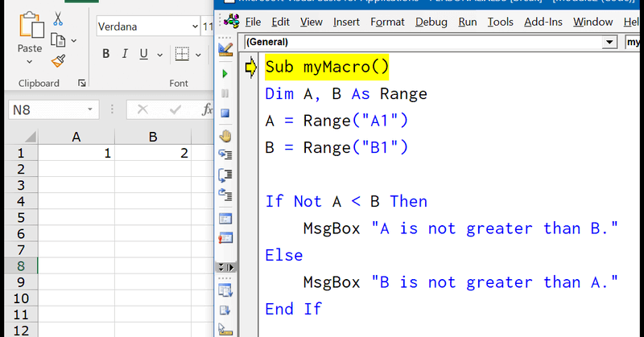Open the Edit menu in VBA editor

coord(280,22)
